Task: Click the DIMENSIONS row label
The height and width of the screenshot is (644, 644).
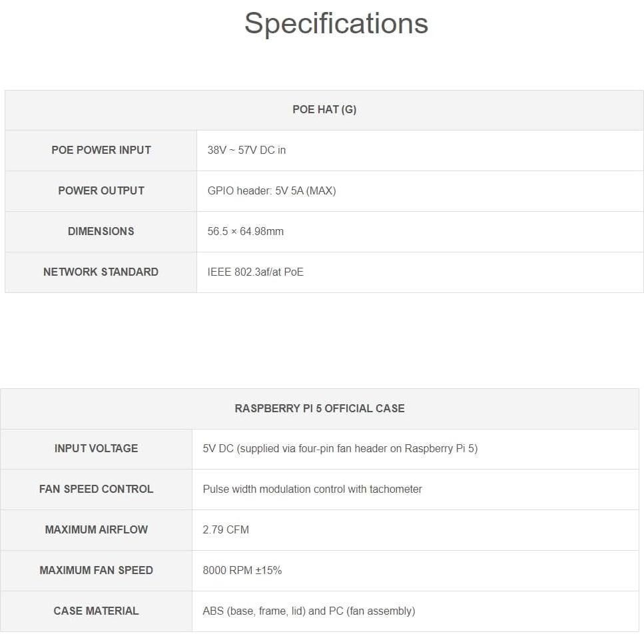Action: click(101, 232)
